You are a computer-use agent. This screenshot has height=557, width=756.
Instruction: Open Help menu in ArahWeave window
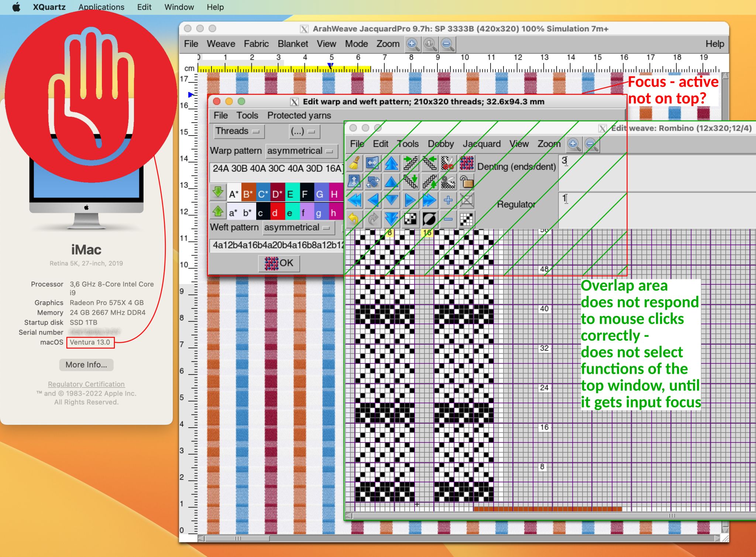715,44
